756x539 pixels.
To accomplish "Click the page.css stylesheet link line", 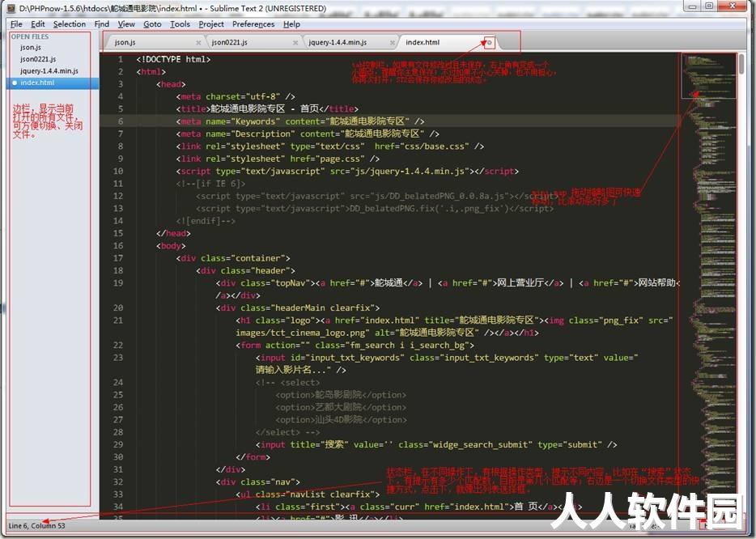I will [278, 159].
